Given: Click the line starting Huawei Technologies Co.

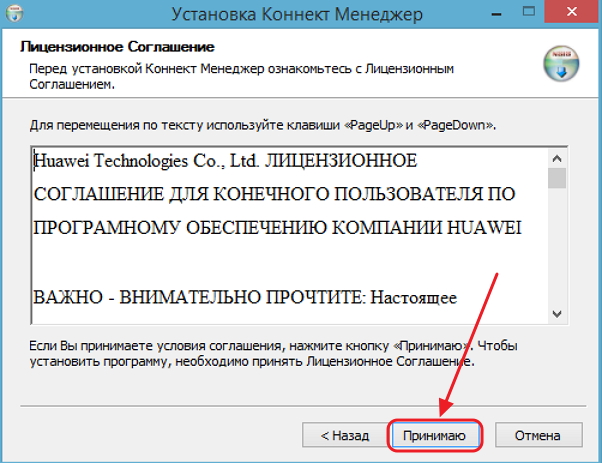Looking at the screenshot, I should click(x=225, y=161).
